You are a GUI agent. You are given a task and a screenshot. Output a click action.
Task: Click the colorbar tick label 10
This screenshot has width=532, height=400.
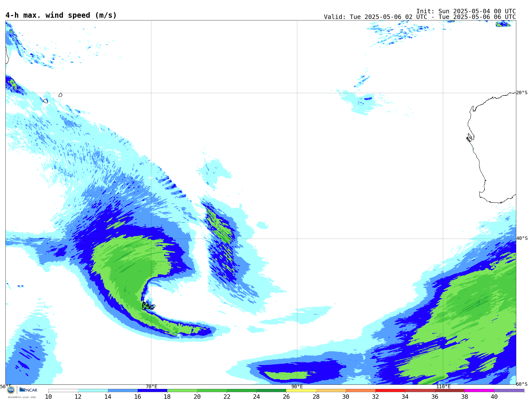point(49,397)
